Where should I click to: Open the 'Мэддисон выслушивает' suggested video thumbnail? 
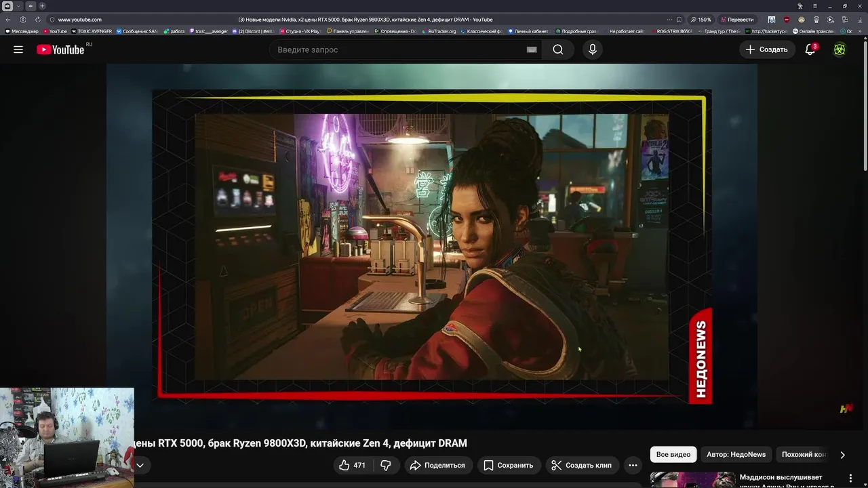692,480
